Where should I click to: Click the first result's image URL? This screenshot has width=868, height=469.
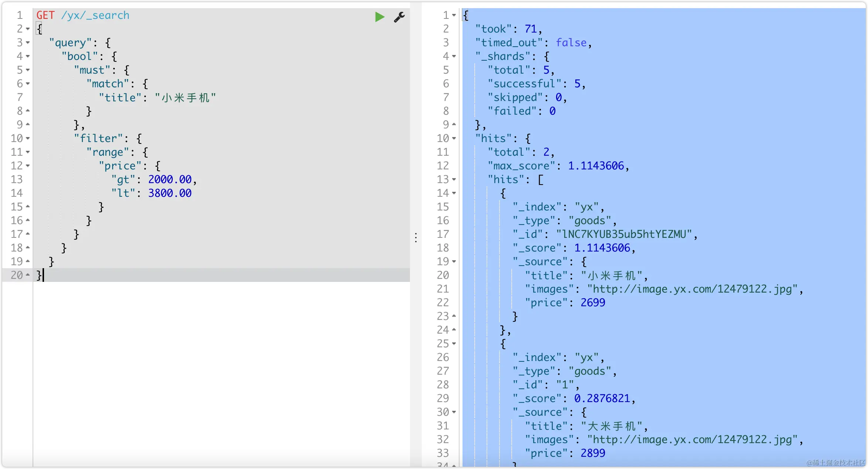692,289
